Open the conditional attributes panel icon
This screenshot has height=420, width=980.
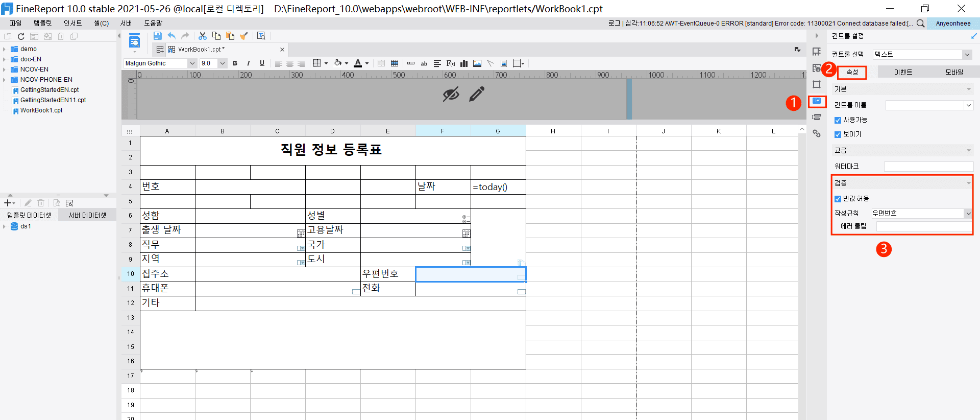point(817,117)
